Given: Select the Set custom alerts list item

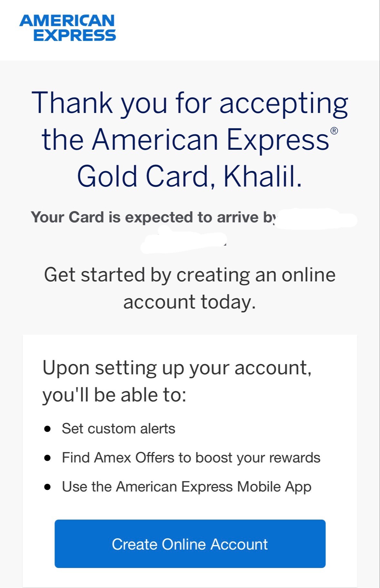Looking at the screenshot, I should point(118,429).
